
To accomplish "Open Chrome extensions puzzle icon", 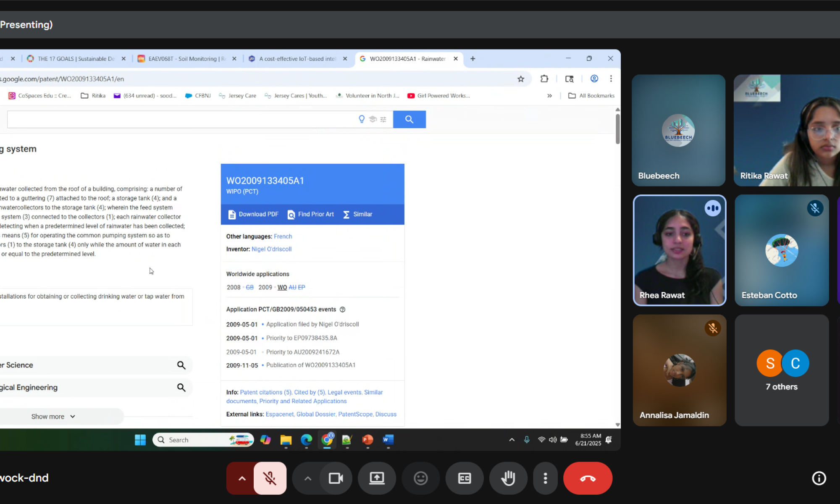I will click(544, 79).
